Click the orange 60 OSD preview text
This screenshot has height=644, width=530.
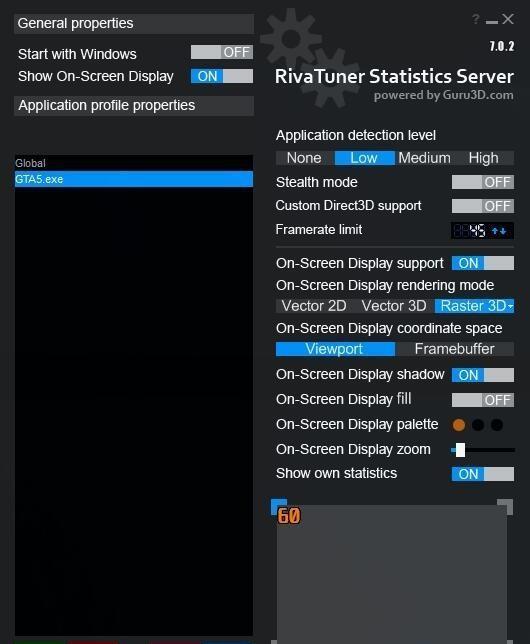[x=289, y=516]
